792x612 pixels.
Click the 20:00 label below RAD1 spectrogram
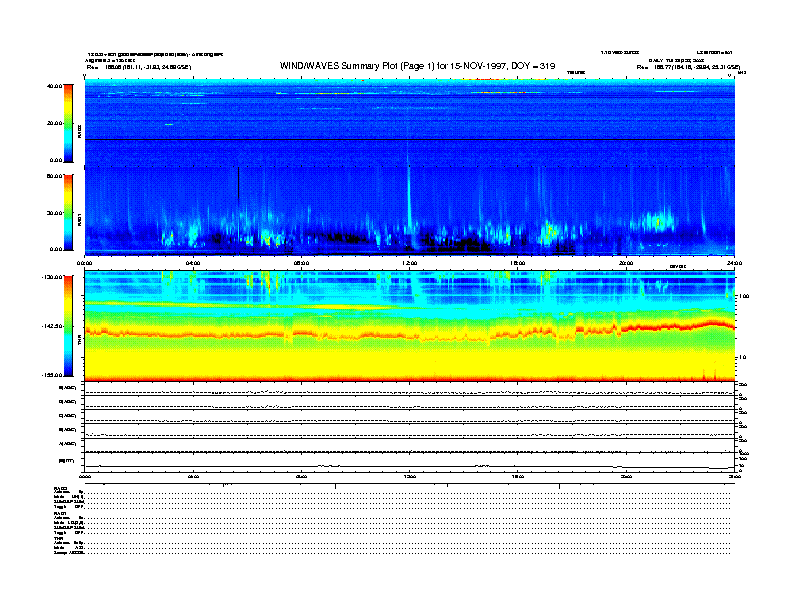(x=626, y=263)
